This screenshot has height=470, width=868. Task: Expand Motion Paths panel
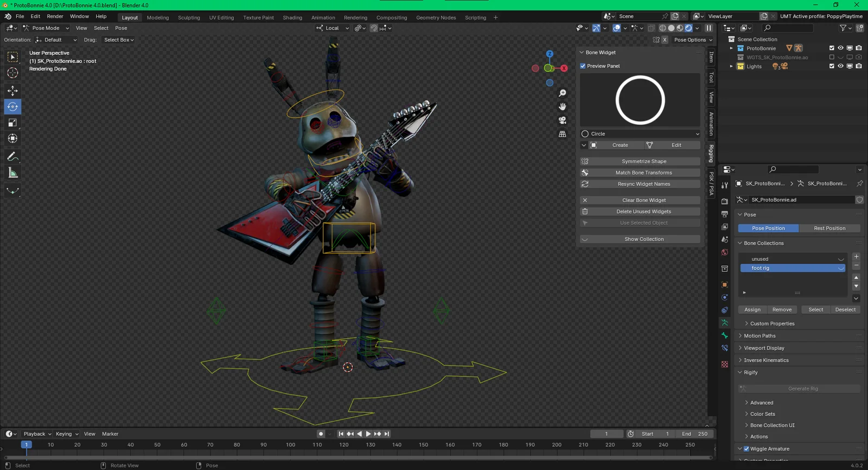(759, 336)
